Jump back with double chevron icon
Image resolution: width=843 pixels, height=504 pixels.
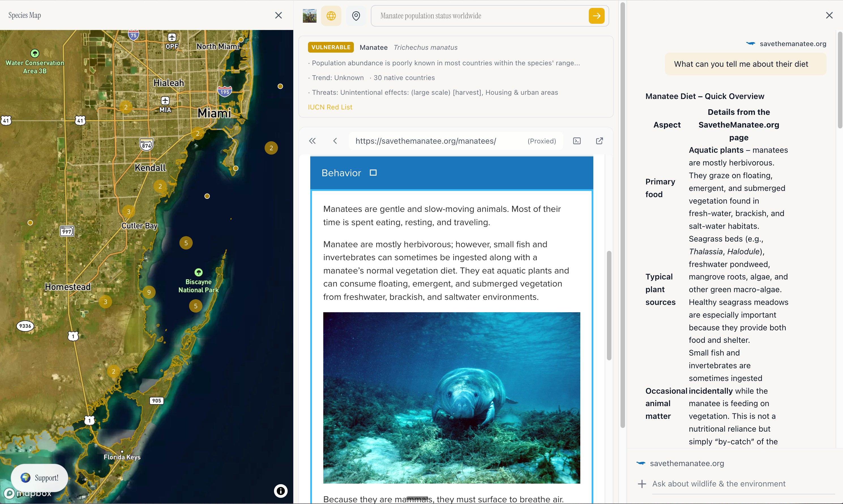(313, 141)
